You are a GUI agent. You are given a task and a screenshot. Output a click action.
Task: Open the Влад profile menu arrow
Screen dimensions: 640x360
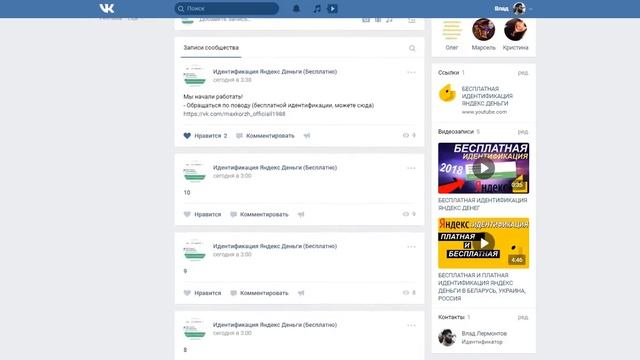531,9
